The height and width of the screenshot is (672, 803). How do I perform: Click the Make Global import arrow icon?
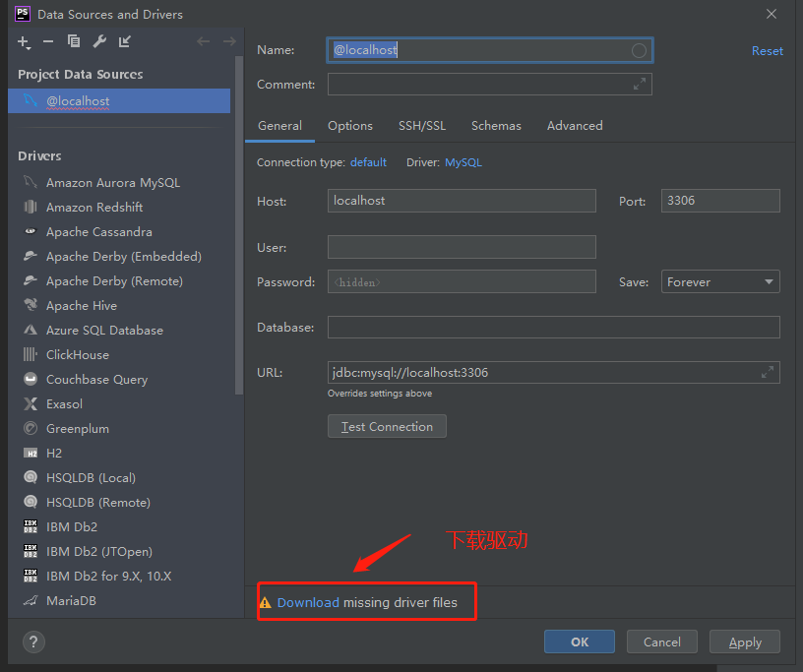125,41
